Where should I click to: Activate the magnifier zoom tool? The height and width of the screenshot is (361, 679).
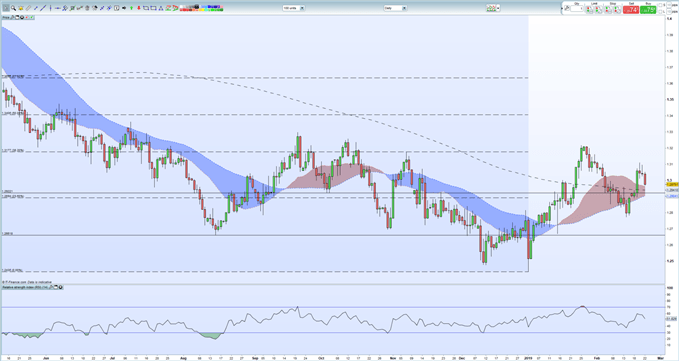click(13, 8)
